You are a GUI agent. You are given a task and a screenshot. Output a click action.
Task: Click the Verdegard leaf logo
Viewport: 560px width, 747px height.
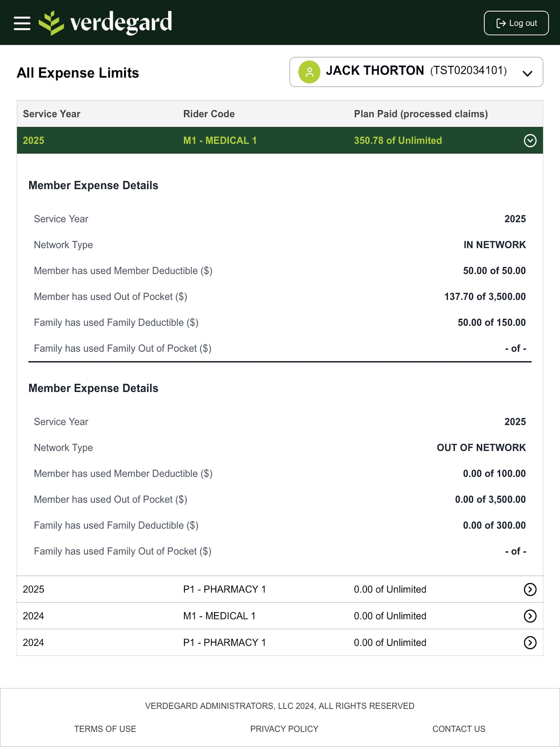(51, 23)
